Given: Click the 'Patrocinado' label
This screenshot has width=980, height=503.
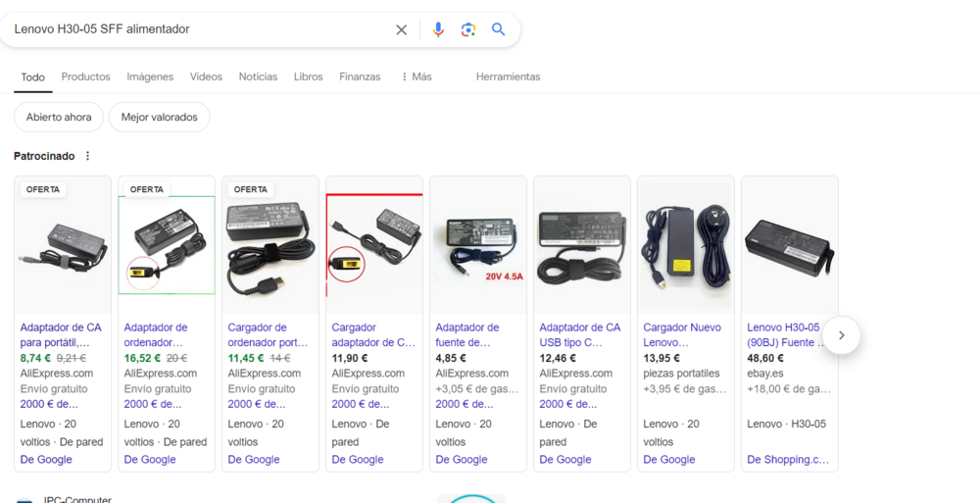Looking at the screenshot, I should pos(44,156).
